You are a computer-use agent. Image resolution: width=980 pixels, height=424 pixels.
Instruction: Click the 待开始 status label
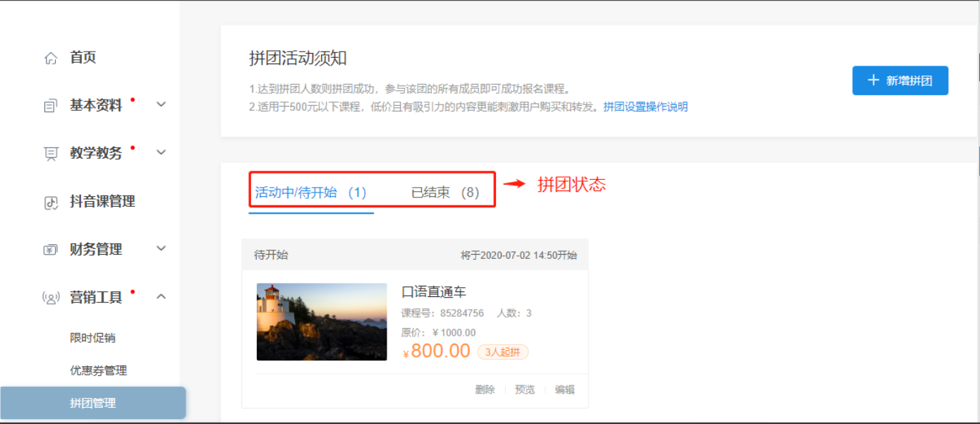(x=271, y=255)
